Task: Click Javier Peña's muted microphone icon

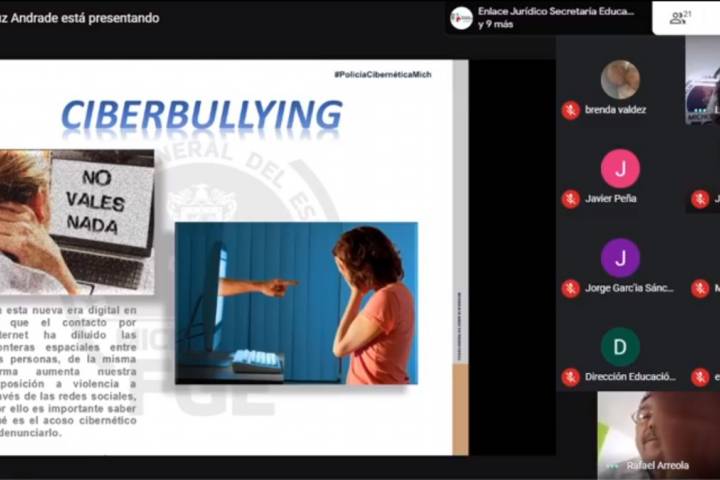Action: (x=571, y=199)
